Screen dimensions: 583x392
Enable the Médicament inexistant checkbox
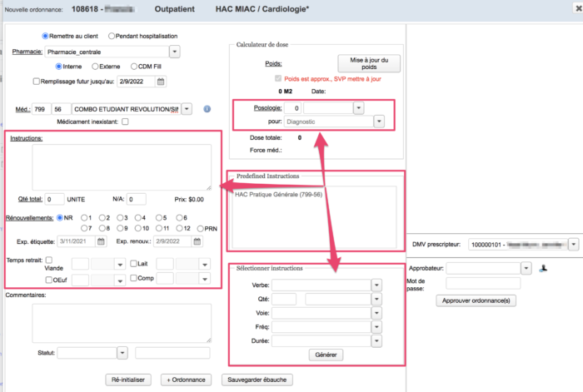[x=125, y=122]
